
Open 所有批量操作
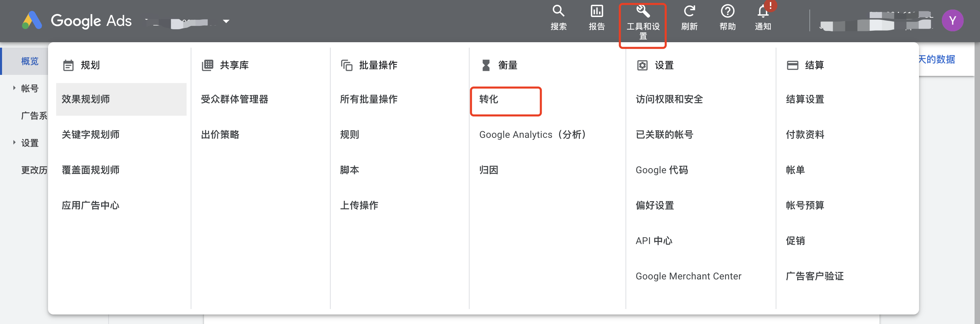point(369,99)
